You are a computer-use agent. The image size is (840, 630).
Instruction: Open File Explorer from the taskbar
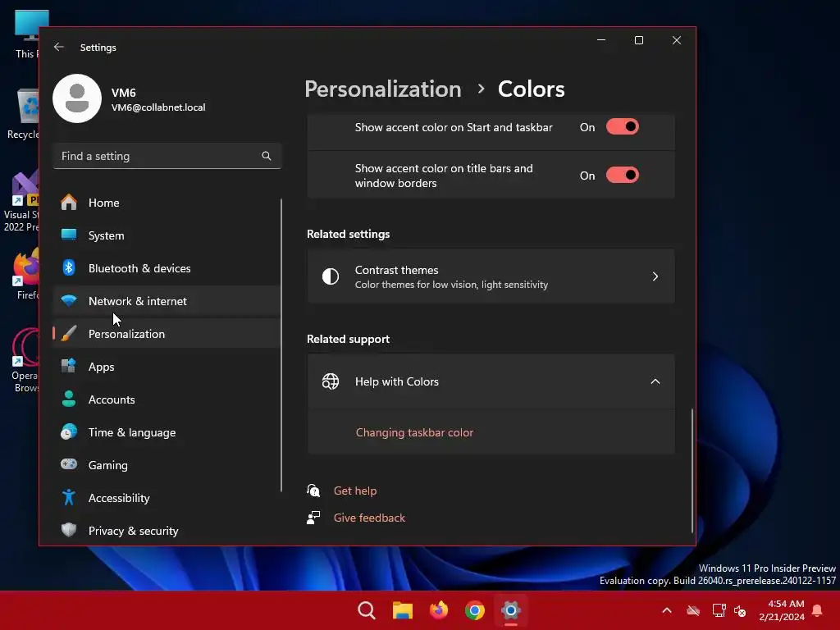[402, 610]
